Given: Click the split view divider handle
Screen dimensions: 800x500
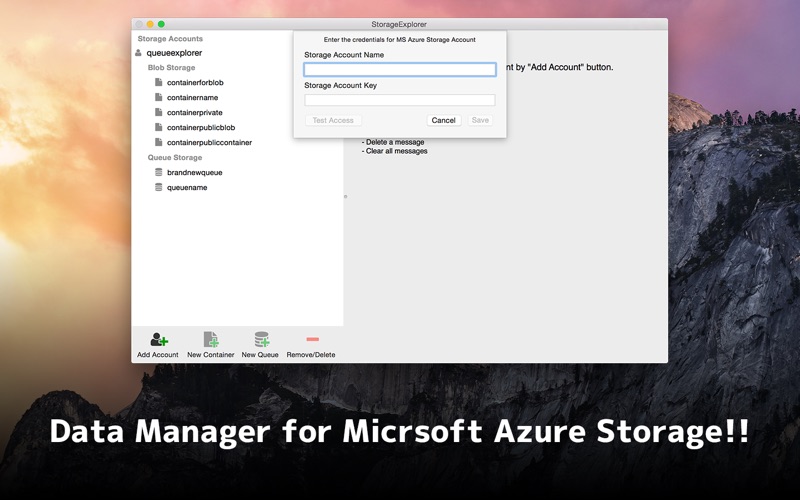Looking at the screenshot, I should coord(345,196).
